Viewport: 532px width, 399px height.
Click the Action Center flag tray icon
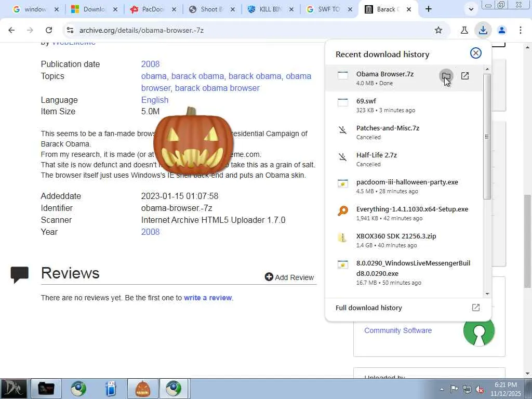(454, 389)
